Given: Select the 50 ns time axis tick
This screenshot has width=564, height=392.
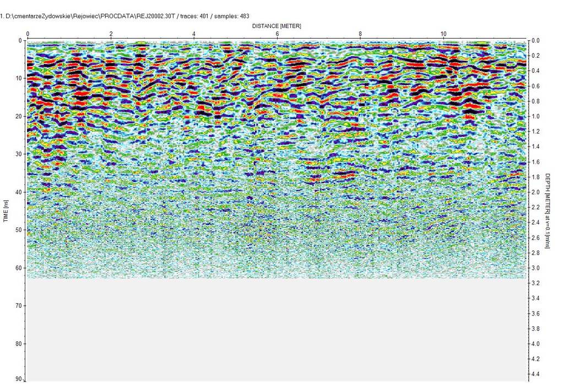Looking at the screenshot, I should 18,230.
